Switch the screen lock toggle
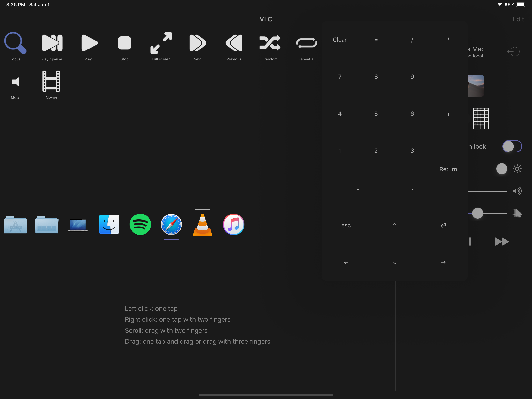The width and height of the screenshot is (532, 399). 512,146
